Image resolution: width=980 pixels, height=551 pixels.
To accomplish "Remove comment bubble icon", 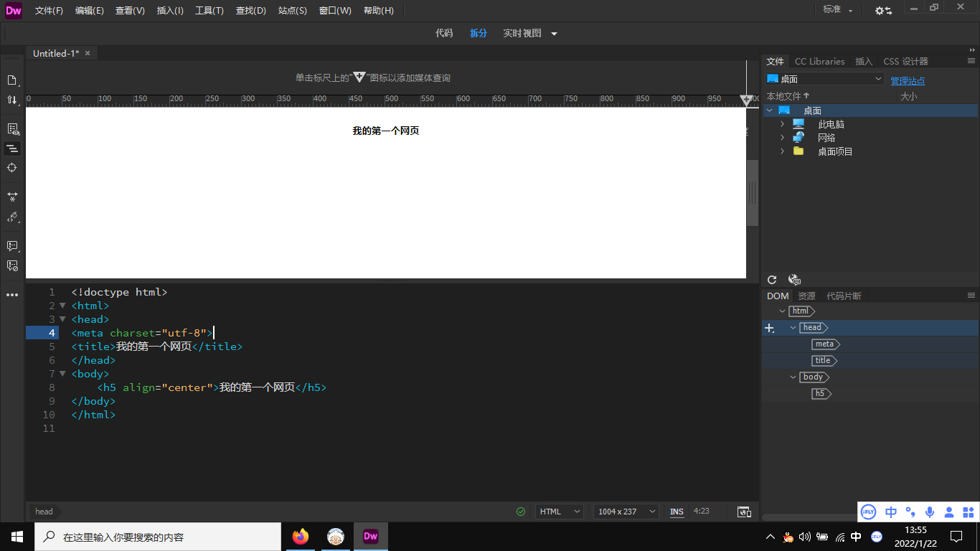I will point(12,265).
